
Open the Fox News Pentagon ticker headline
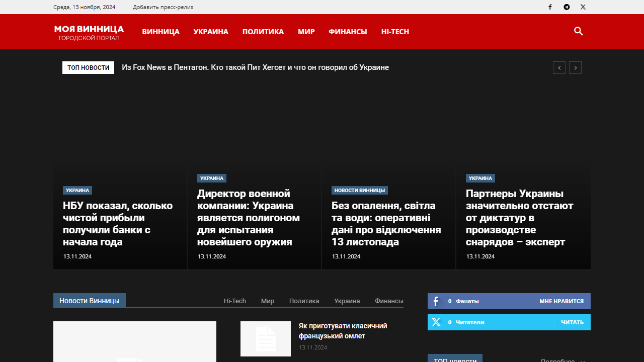255,67
